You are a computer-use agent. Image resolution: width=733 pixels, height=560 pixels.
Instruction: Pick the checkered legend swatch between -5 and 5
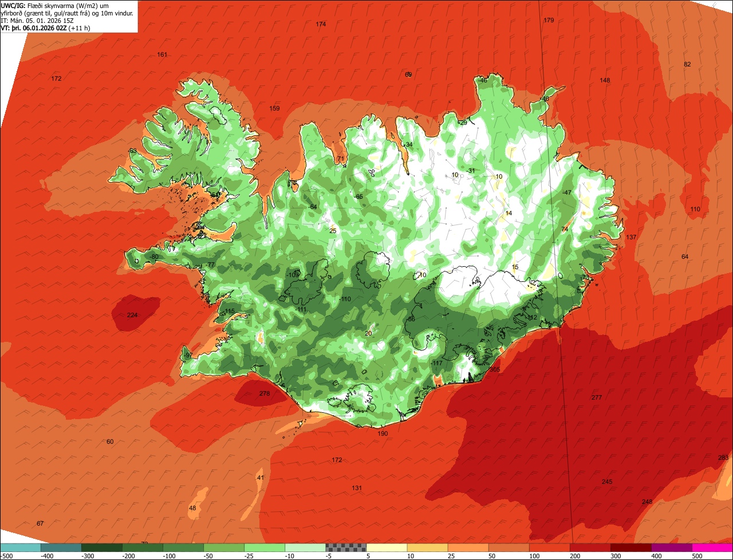point(346,547)
